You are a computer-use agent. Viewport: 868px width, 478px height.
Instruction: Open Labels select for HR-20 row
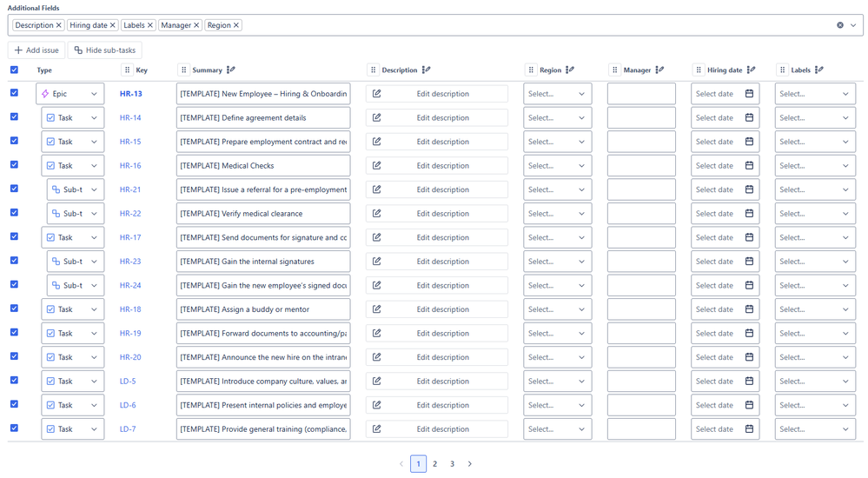(x=815, y=357)
